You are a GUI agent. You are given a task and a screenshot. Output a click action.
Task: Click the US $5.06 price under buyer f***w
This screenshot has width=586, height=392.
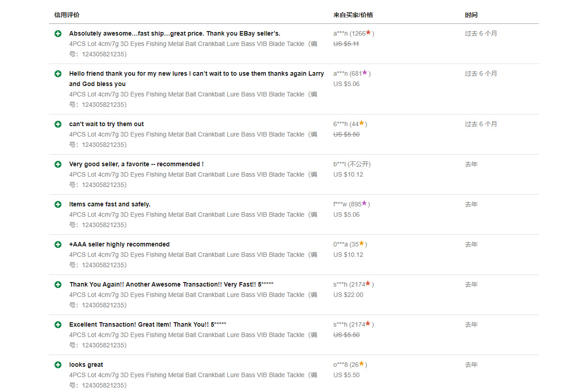(x=347, y=214)
